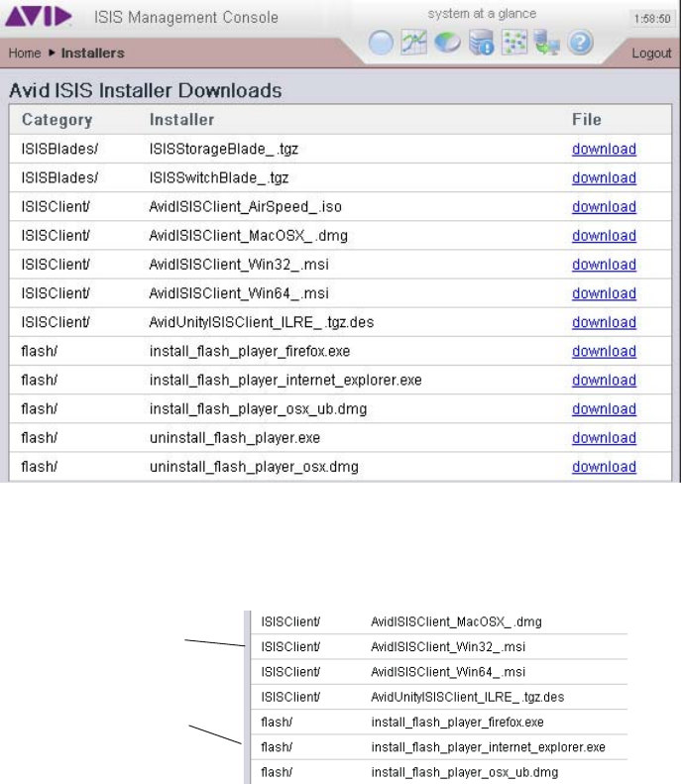Open the performance graph chart icon
Image resolution: width=681 pixels, height=784 pixels.
pyautogui.click(x=414, y=43)
